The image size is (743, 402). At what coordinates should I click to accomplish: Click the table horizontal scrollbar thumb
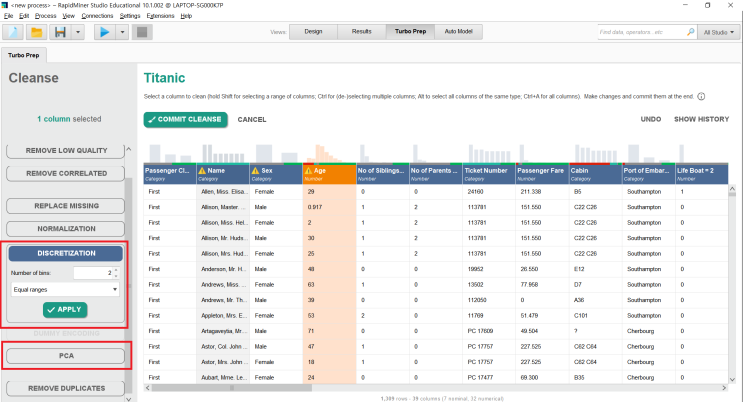point(232,388)
